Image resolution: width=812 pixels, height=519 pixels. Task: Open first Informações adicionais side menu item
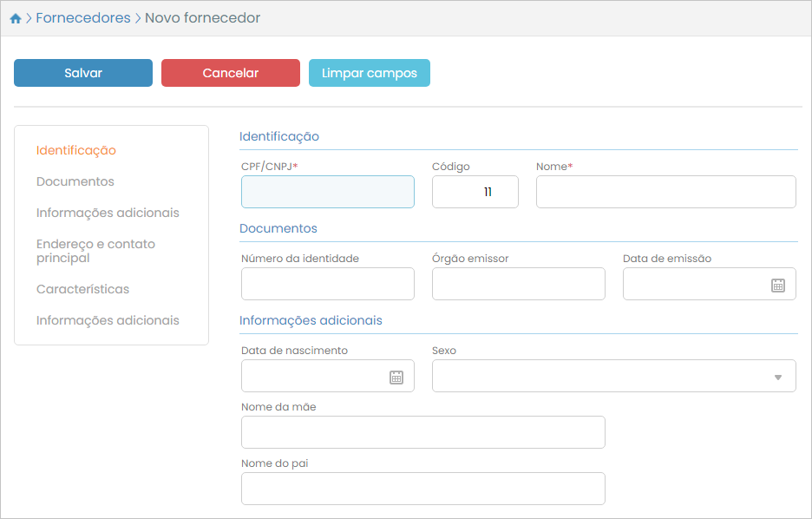pos(108,213)
